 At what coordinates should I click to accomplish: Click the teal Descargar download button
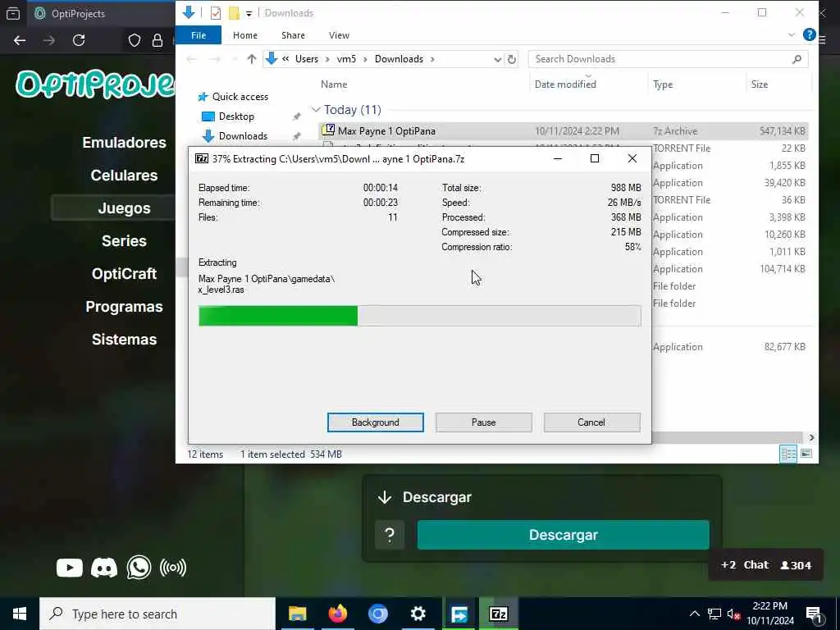[563, 535]
